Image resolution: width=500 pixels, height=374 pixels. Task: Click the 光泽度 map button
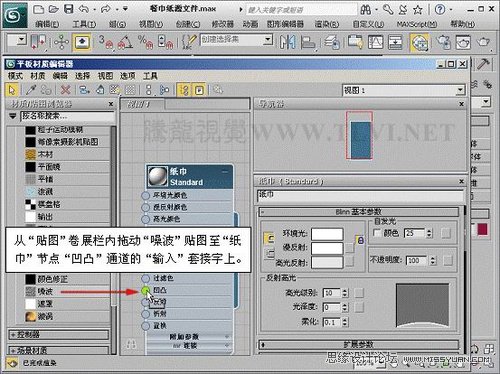coord(359,307)
